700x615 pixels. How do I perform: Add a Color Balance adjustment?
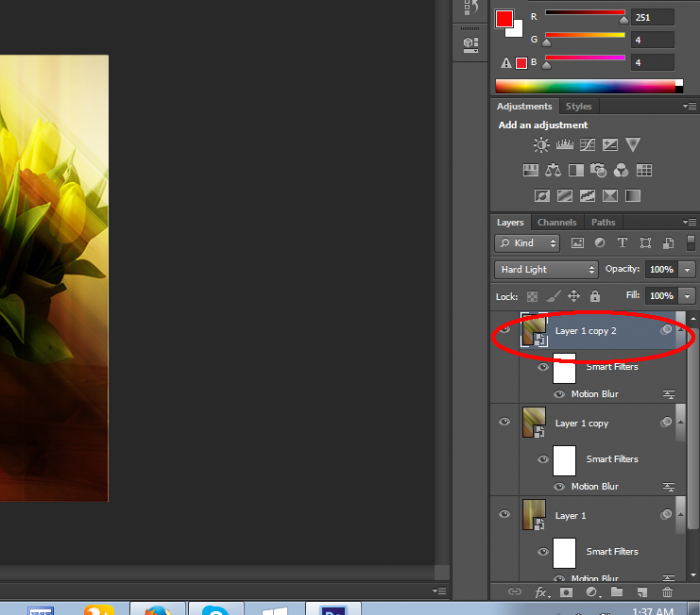pyautogui.click(x=553, y=171)
